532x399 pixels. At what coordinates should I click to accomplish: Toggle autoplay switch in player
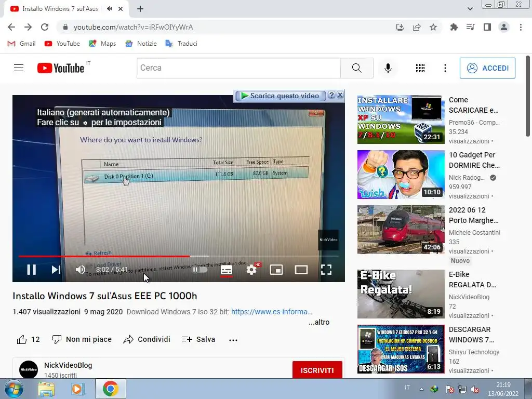(x=200, y=270)
